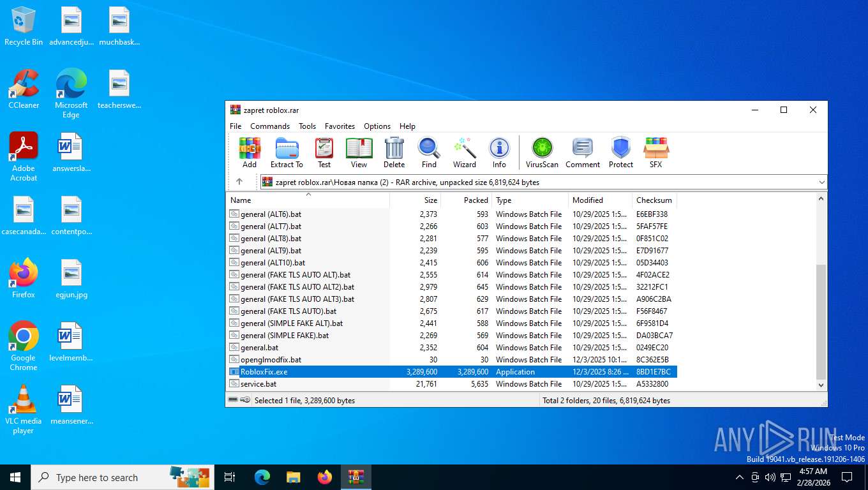Select the Google Chrome desktop shortcut

(x=24, y=346)
